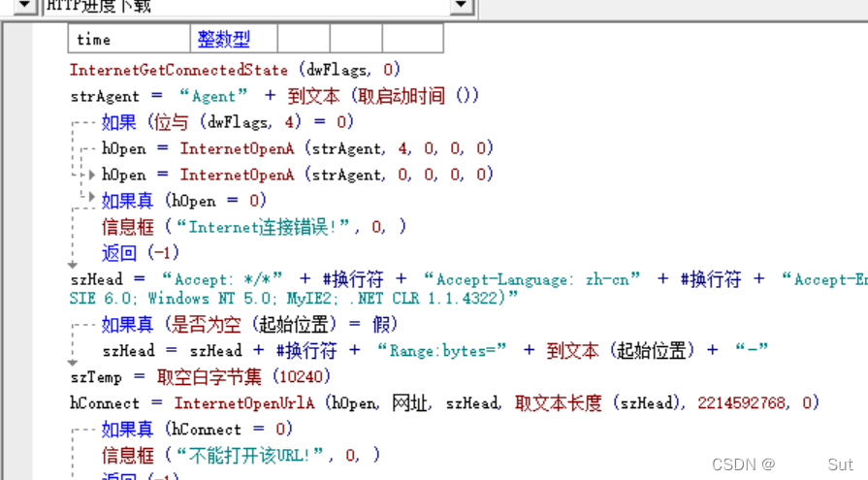The image size is (868, 480).
Task: Click the 如果真 (是否为空 (起始位置) = 假) line
Action: click(x=249, y=325)
